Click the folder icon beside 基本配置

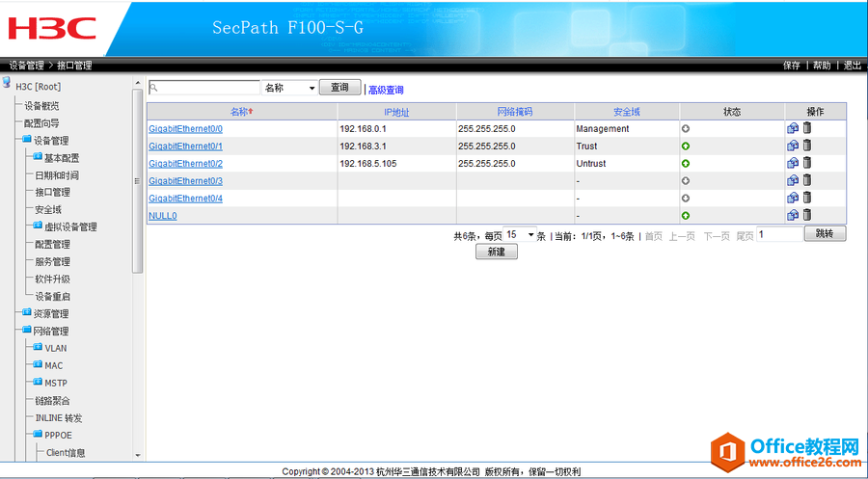(x=37, y=156)
